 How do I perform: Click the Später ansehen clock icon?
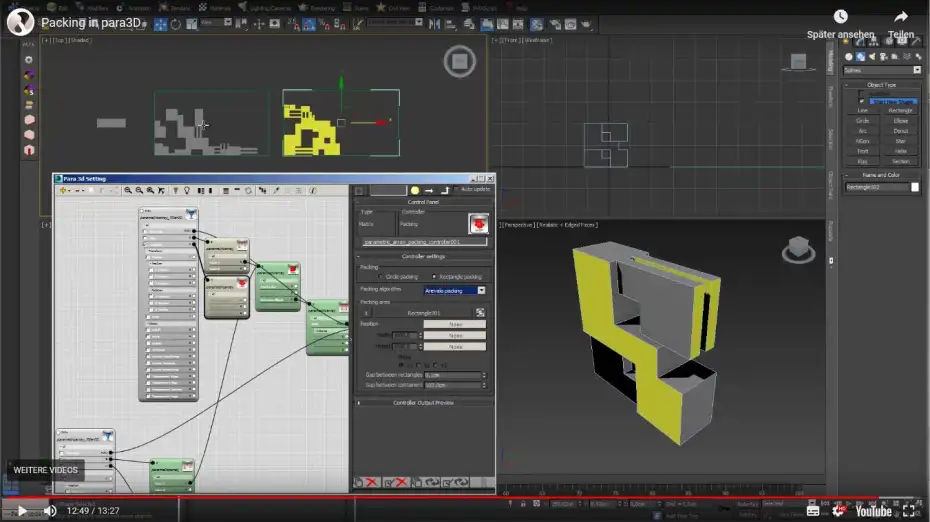840,17
